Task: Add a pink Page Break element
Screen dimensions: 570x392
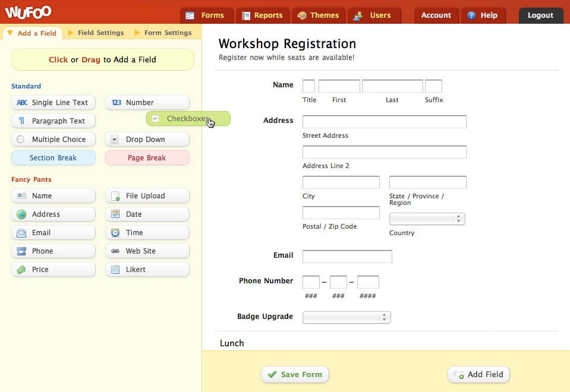Action: pos(147,158)
